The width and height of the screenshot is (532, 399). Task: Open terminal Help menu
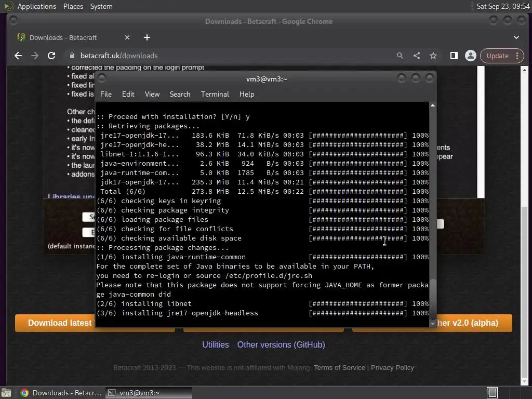(x=247, y=95)
